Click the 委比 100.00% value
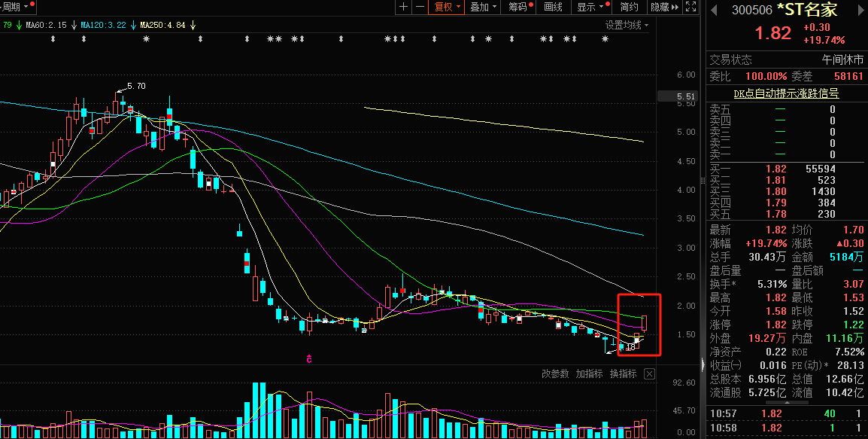Image resolution: width=868 pixels, height=439 pixels. pos(766,76)
